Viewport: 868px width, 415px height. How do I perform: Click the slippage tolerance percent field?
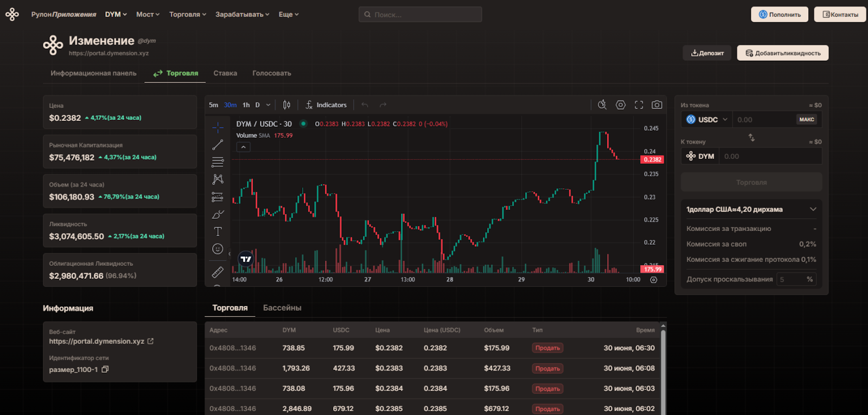(796, 279)
